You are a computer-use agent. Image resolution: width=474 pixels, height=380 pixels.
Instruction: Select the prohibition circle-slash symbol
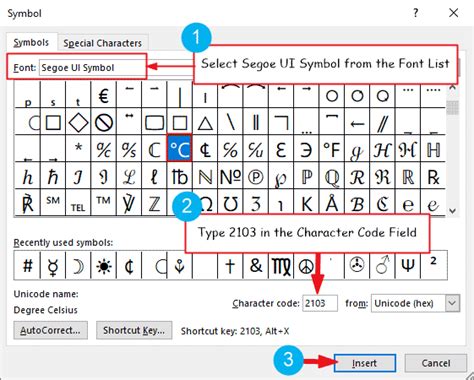(x=103, y=121)
